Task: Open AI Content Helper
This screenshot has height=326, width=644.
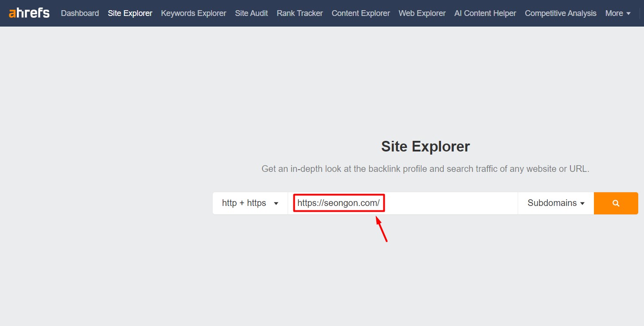Action: pyautogui.click(x=485, y=13)
